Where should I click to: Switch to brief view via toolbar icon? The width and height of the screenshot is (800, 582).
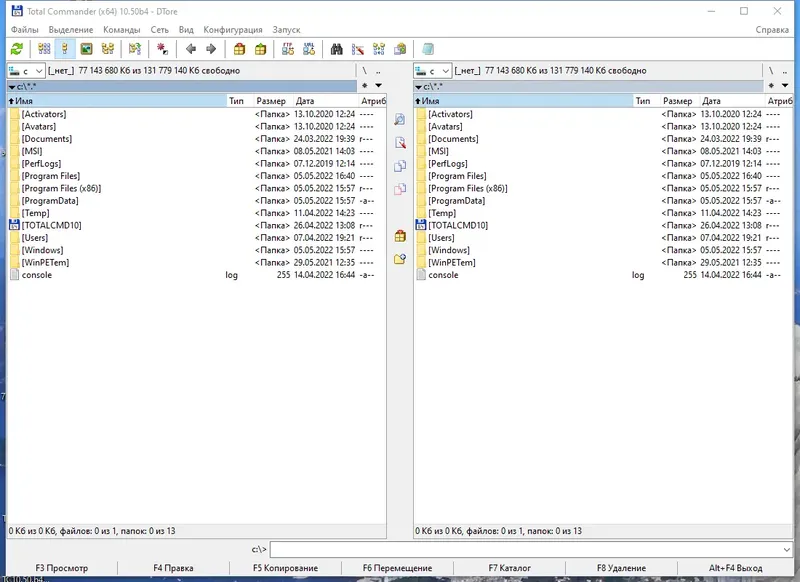coord(44,49)
